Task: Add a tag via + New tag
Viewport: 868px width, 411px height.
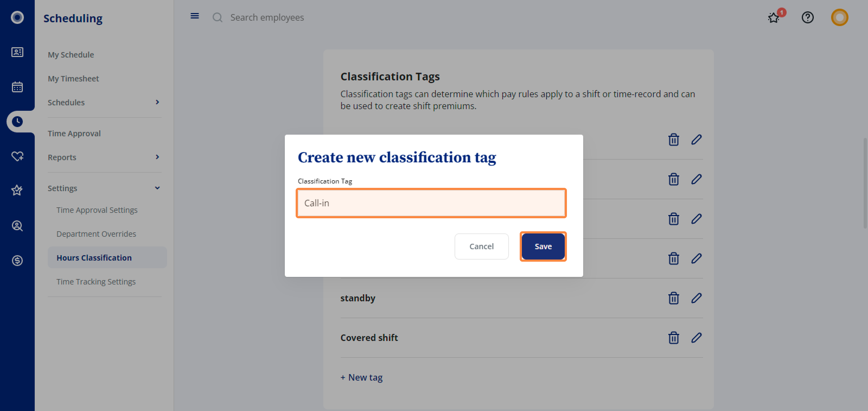Action: tap(361, 377)
